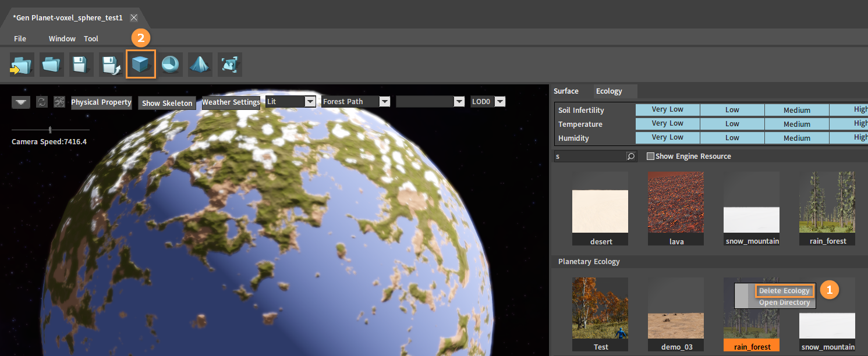
Task: Click the Show Skeleton button
Action: click(167, 103)
